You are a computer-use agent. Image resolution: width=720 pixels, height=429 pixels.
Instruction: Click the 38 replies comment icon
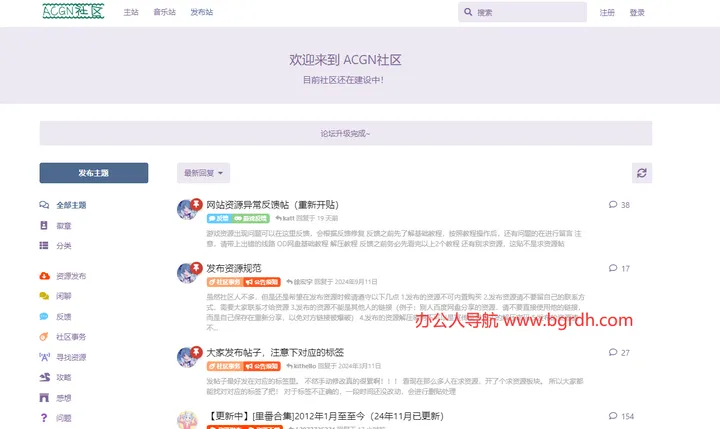(613, 204)
